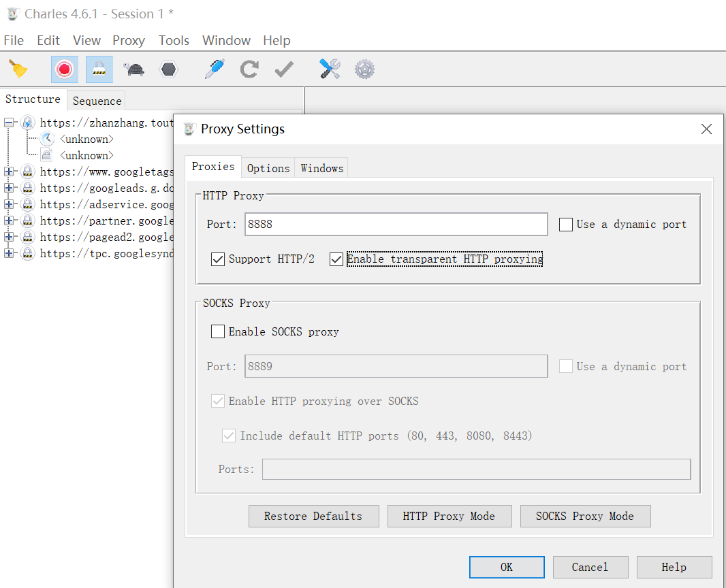Expand the partner.google tree node
The height and width of the screenshot is (588, 726).
[8, 220]
